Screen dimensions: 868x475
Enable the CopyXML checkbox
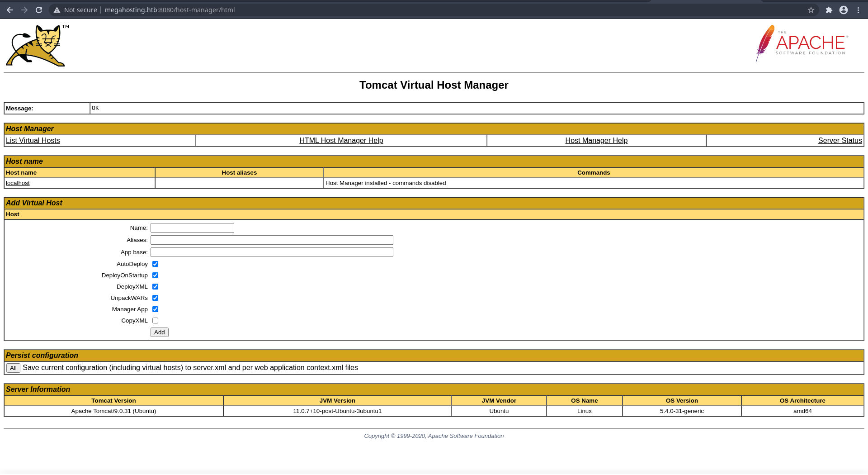156,321
